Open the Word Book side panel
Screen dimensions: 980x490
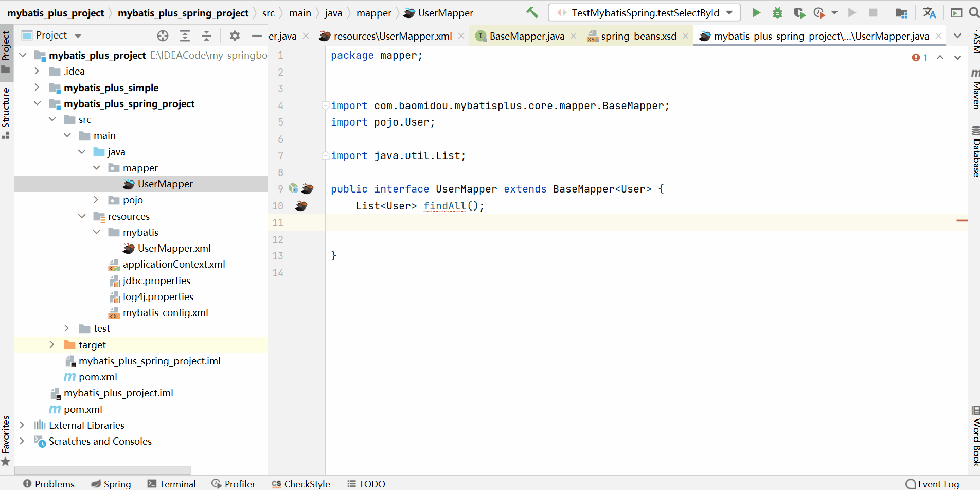pos(975,435)
